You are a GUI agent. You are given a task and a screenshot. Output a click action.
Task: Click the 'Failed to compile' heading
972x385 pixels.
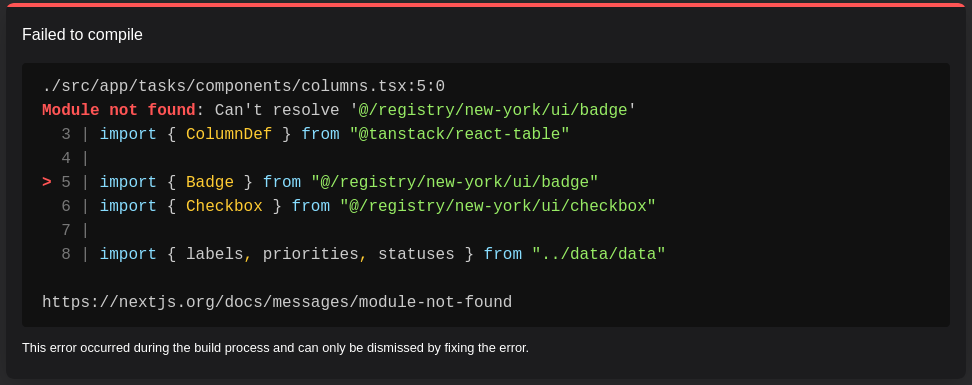(82, 35)
